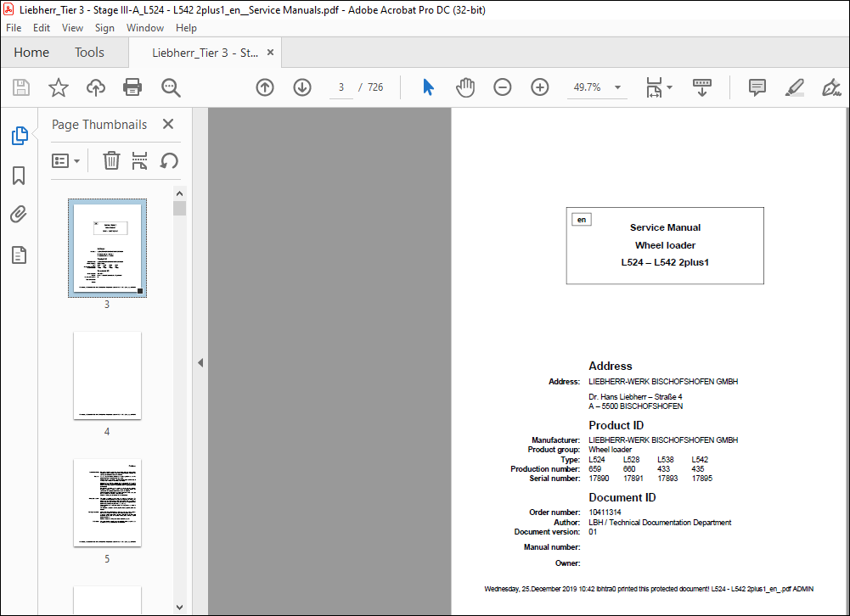Image resolution: width=850 pixels, height=616 pixels.
Task: Zoom in with plus button
Action: (540, 87)
